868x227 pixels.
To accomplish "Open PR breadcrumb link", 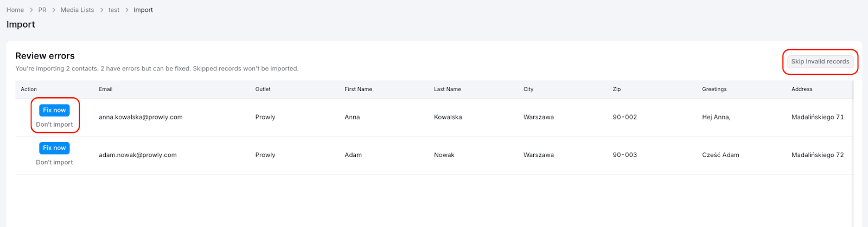I will pyautogui.click(x=42, y=10).
